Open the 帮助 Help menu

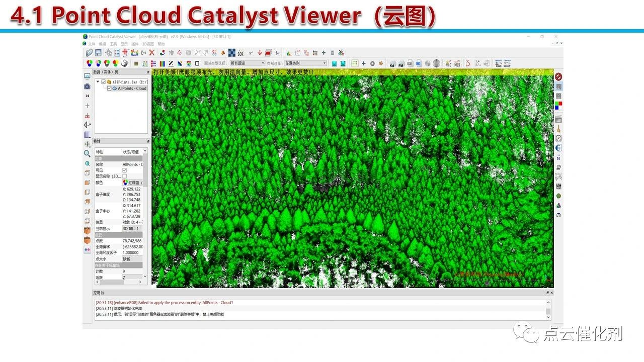161,44
